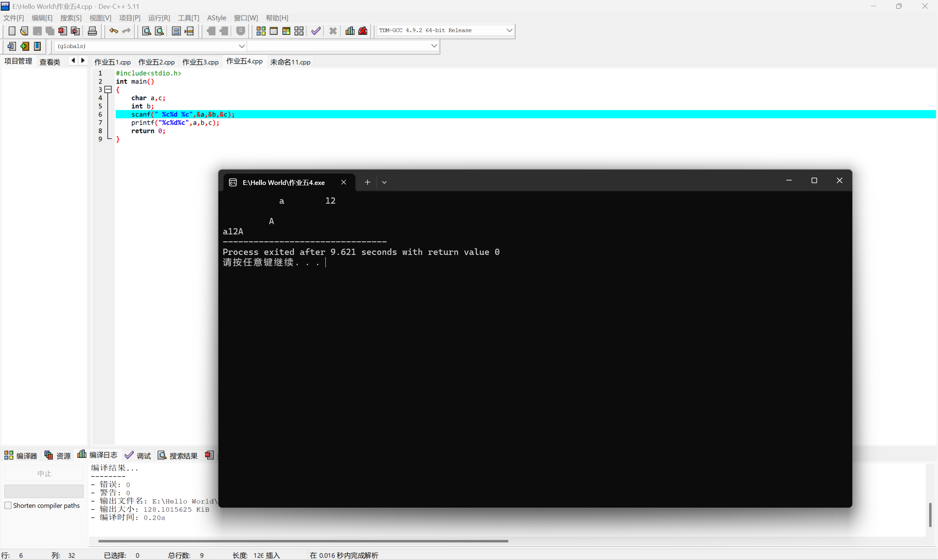
Task: Click the Find magnifier toolbar icon
Action: 146,31
